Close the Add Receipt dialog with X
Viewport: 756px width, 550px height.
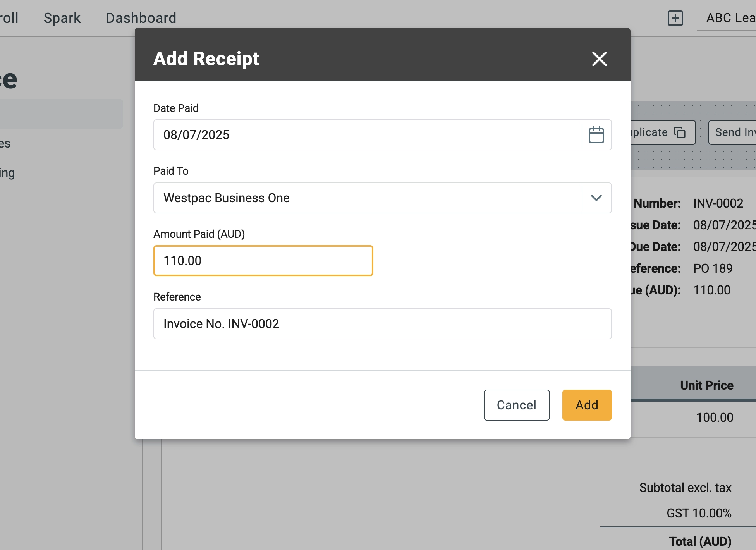pos(599,59)
